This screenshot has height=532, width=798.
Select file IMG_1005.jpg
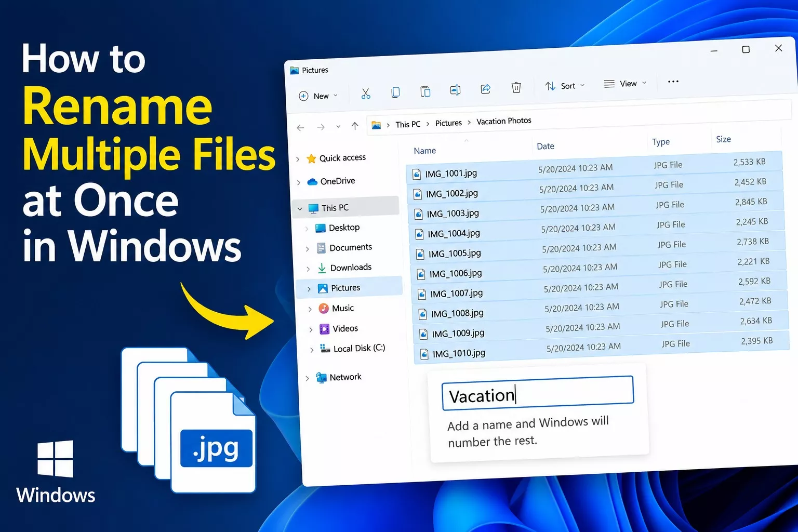(x=597, y=247)
